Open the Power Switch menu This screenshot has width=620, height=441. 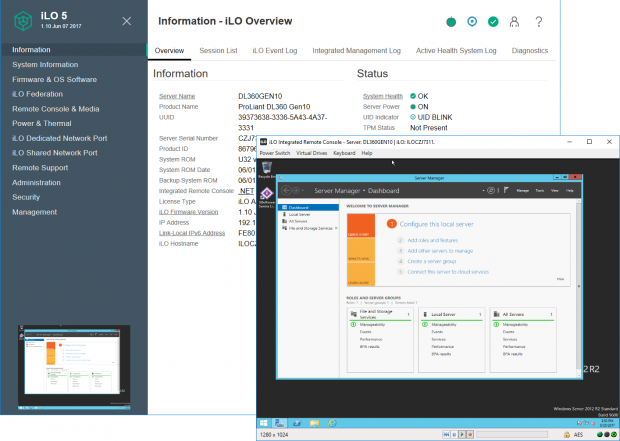[274, 153]
